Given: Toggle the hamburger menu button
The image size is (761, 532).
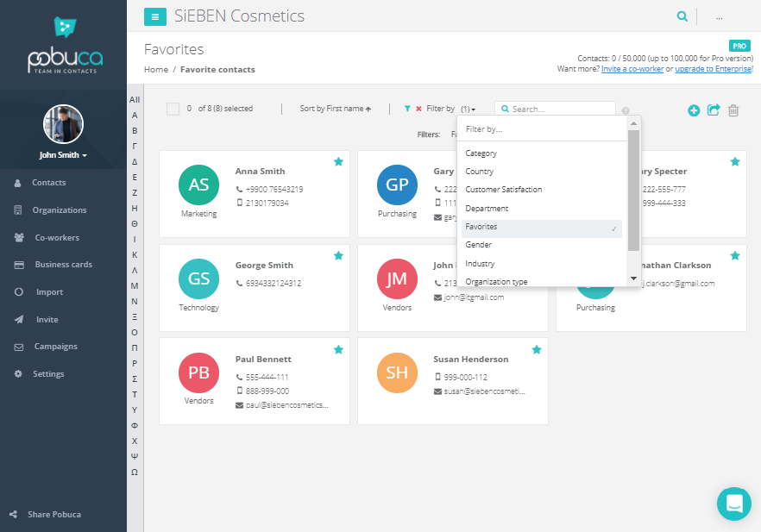Looking at the screenshot, I should click(154, 17).
